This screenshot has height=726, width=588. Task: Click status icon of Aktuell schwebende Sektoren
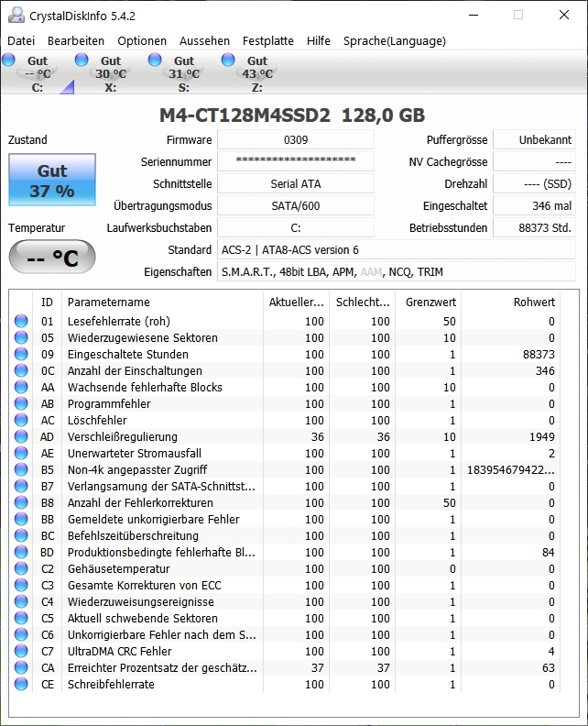click(21, 618)
